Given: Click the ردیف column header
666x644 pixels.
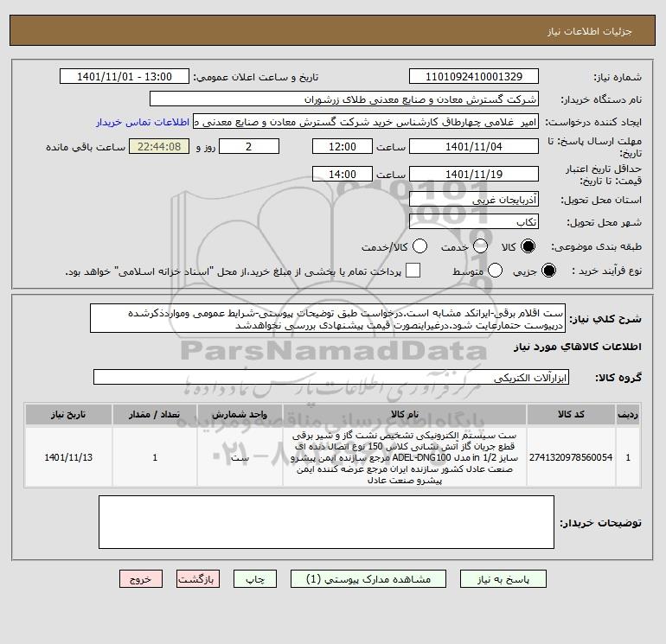Looking at the screenshot, I should [x=628, y=414].
